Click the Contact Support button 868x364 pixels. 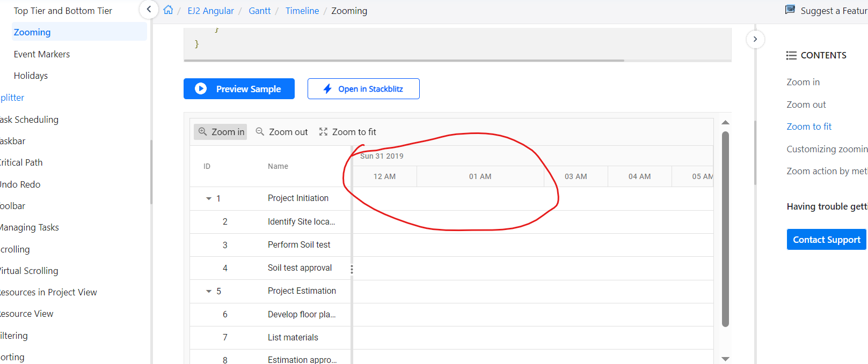click(826, 240)
